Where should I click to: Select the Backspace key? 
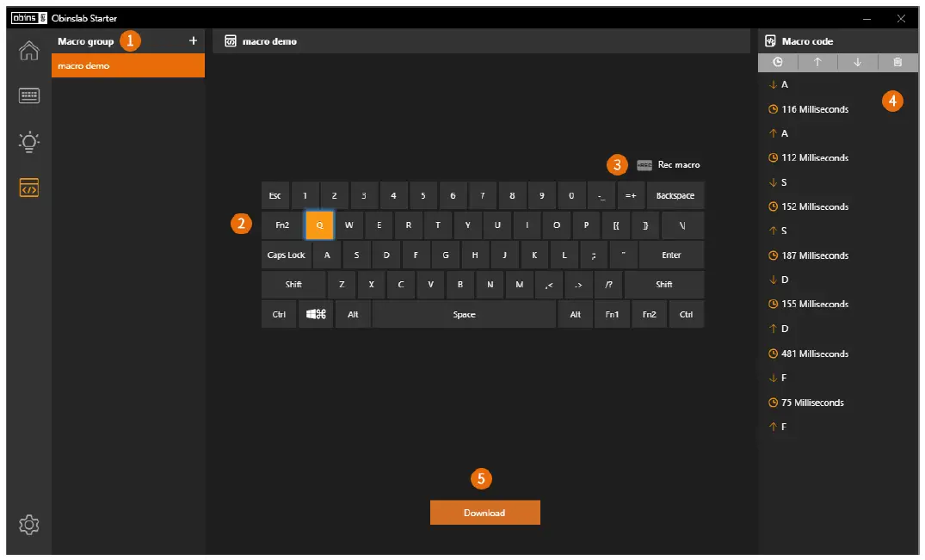coord(675,196)
